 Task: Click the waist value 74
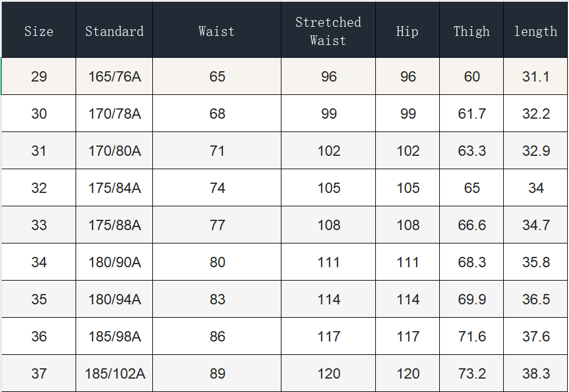(x=217, y=188)
